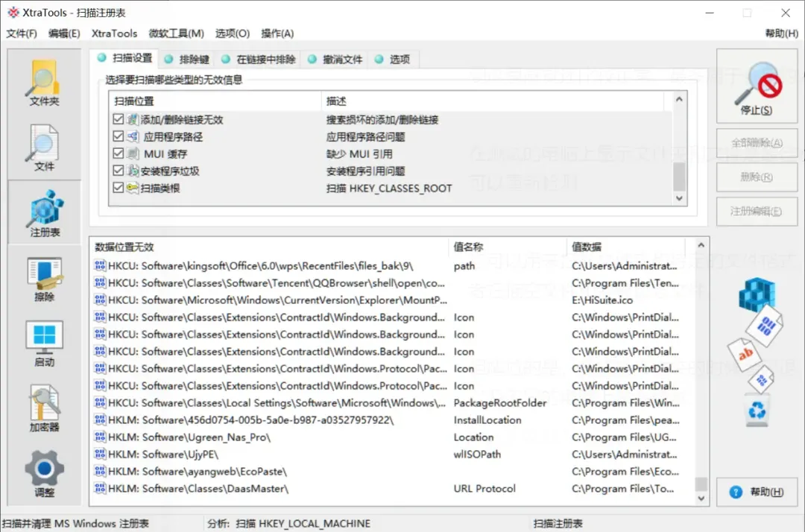Click the XtraTools app logo in title bar
The height and width of the screenshot is (532, 805).
click(13, 13)
